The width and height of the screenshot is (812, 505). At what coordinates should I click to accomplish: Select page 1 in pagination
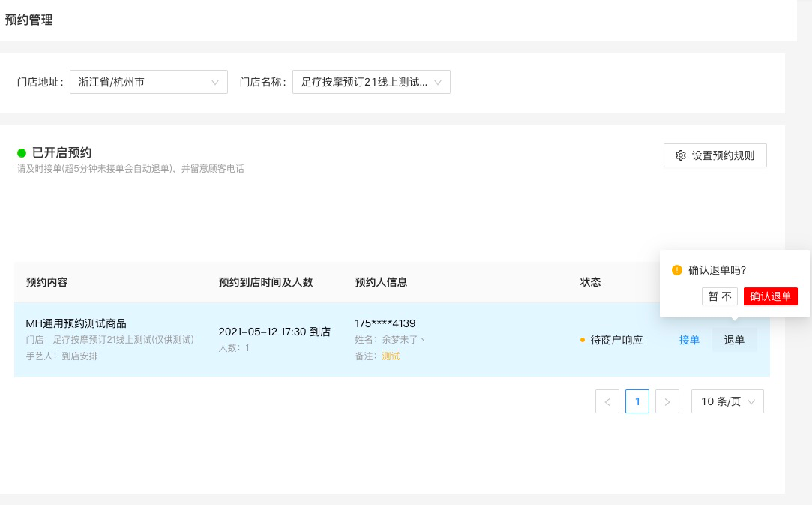(637, 401)
